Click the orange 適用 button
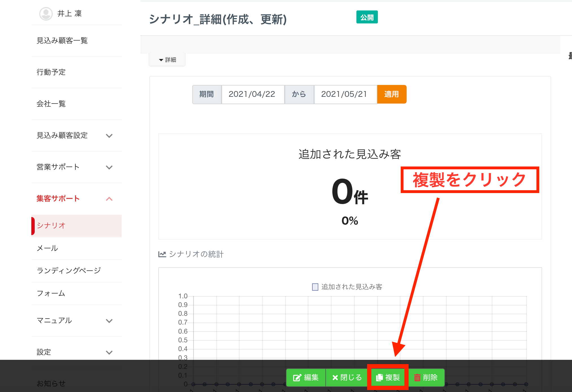 [391, 94]
